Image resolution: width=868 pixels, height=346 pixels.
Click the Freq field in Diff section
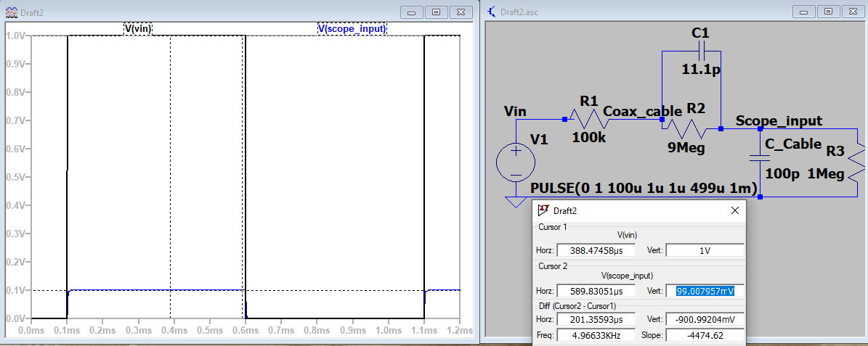pos(595,335)
